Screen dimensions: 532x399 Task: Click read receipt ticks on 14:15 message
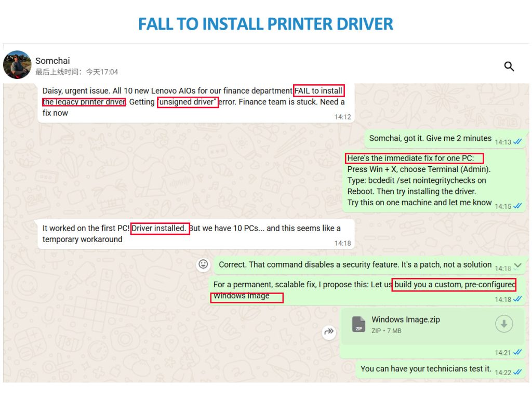[517, 206]
